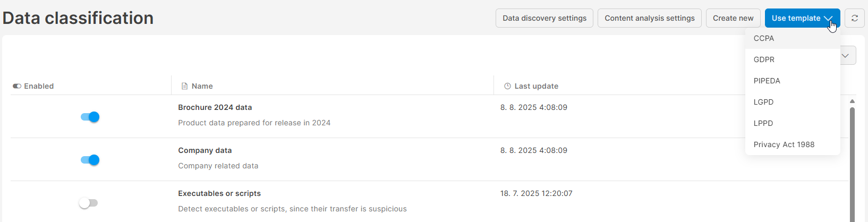Click the refresh icon button
The width and height of the screenshot is (868, 222).
click(x=854, y=18)
